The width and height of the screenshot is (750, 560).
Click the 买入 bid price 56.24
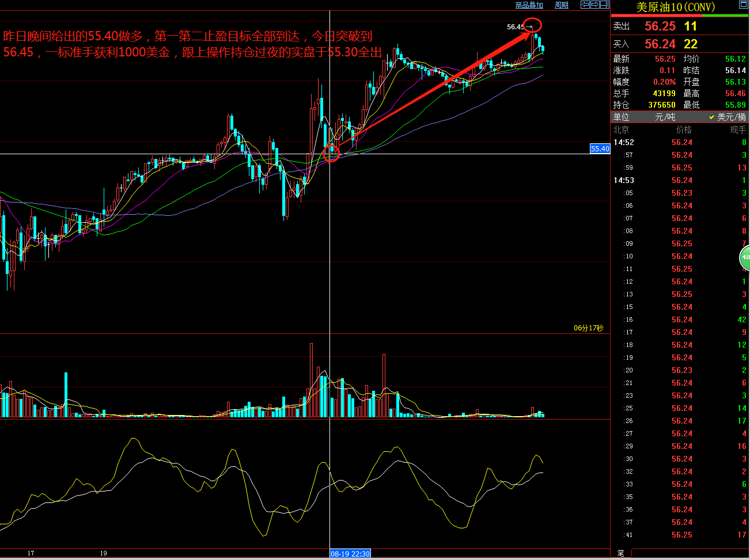(x=660, y=44)
